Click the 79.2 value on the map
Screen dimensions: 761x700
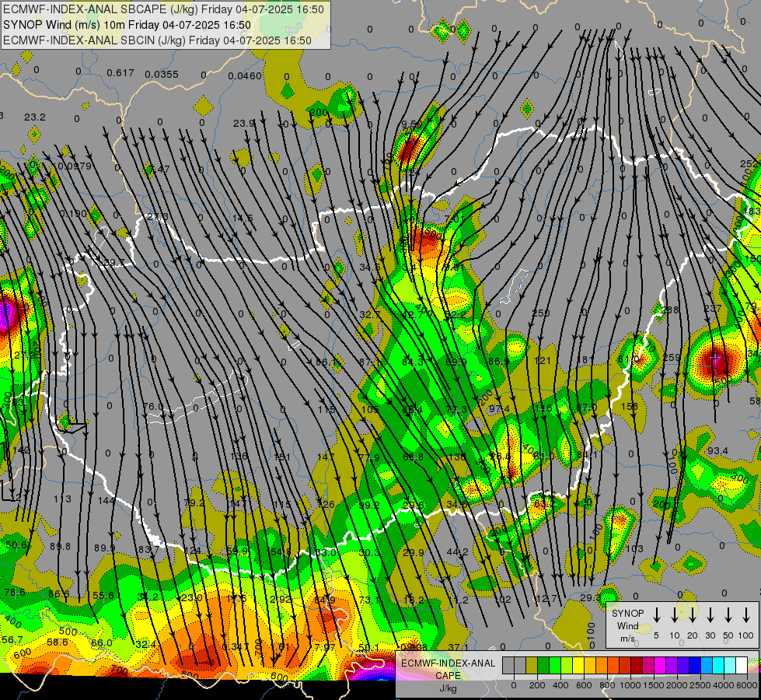pos(194,502)
